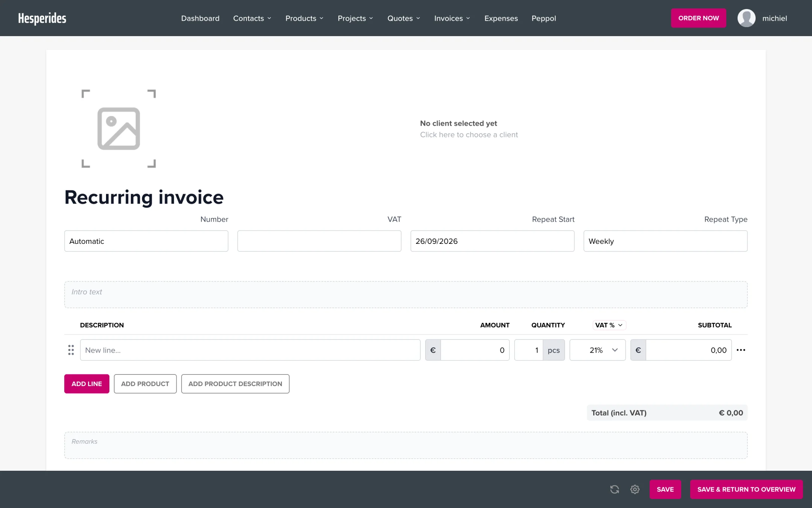This screenshot has height=508, width=812.
Task: Click the ADD PRODUCT button
Action: pos(145,384)
